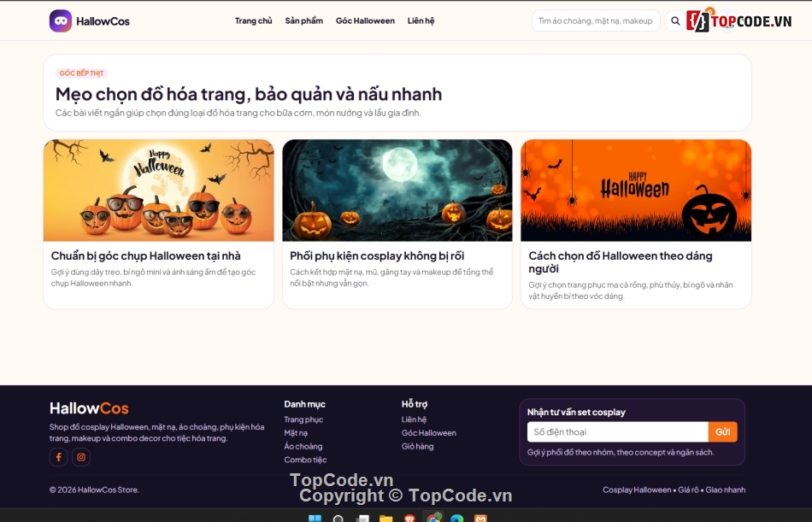Click the orange Gửi button
Image resolution: width=812 pixels, height=522 pixels.
tap(723, 432)
